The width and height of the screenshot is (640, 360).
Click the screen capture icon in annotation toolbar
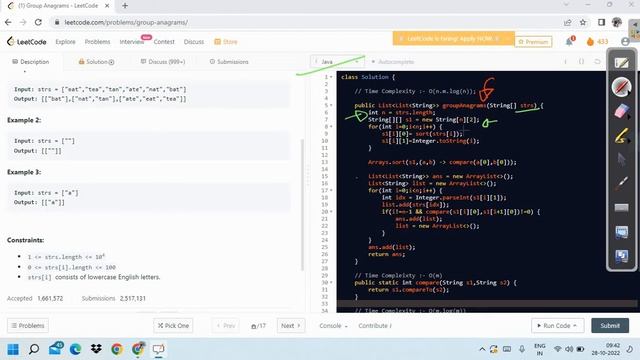[621, 232]
